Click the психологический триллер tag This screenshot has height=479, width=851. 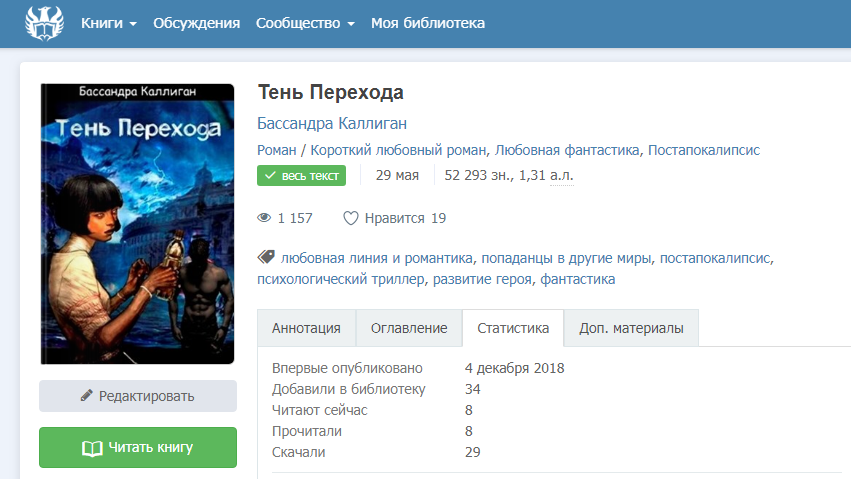click(x=342, y=280)
